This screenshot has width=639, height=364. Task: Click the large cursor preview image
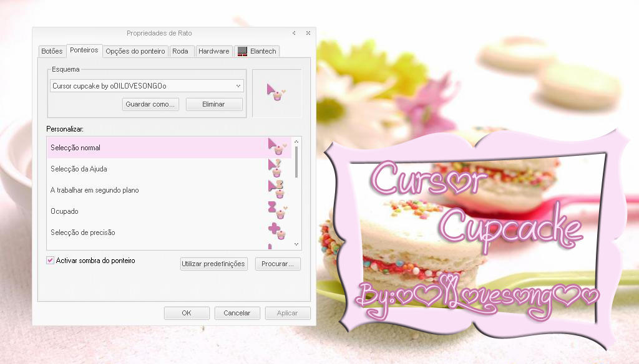276,91
